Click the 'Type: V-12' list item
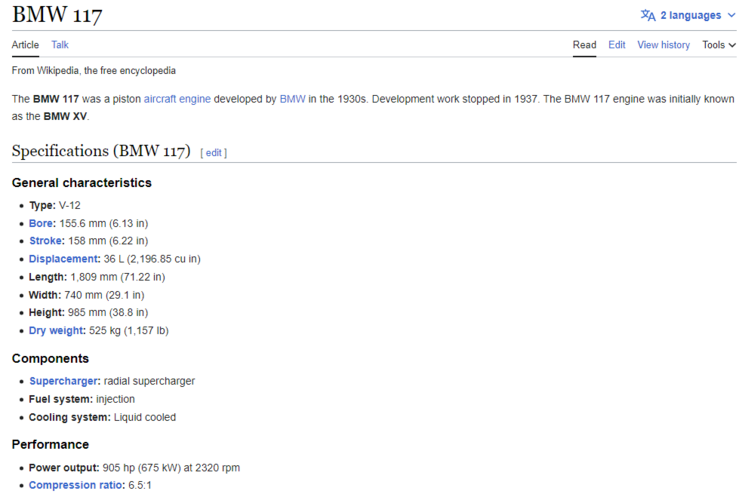 pyautogui.click(x=55, y=205)
